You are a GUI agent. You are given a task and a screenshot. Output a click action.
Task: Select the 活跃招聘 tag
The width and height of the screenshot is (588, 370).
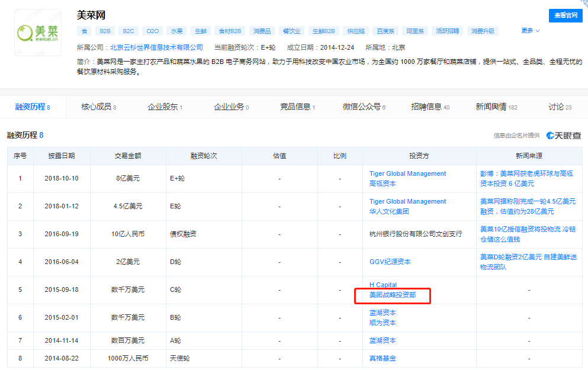[448, 31]
